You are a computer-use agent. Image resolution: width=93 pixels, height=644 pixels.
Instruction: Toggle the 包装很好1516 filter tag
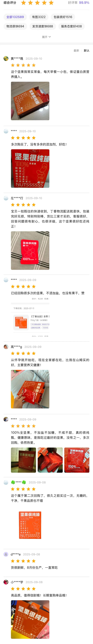coord(63,17)
